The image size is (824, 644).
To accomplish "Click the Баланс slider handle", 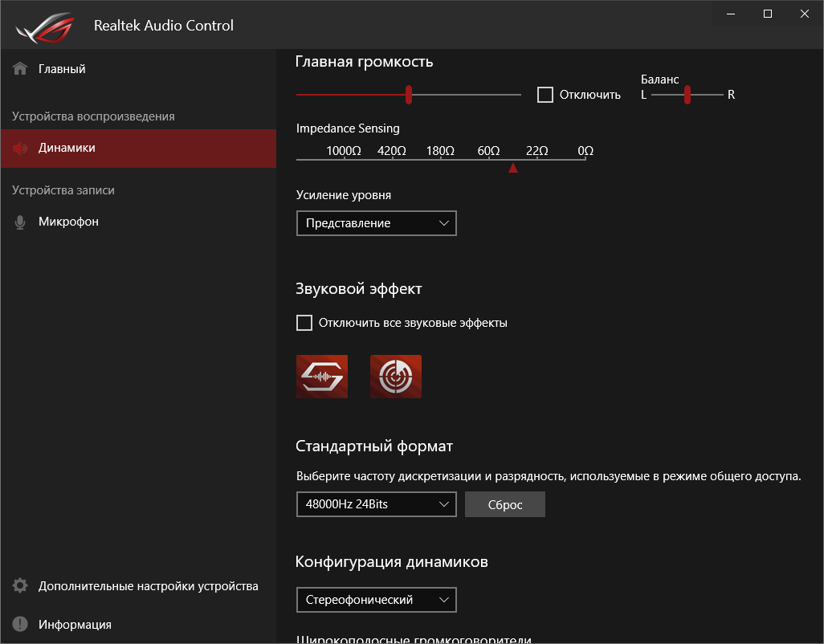I will click(687, 94).
